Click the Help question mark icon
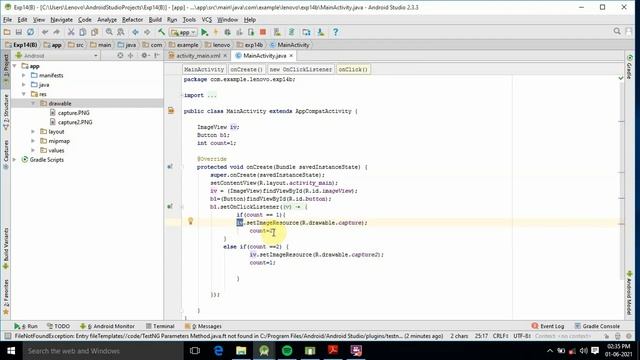Image resolution: width=640 pixels, height=360 pixels. 336,32
